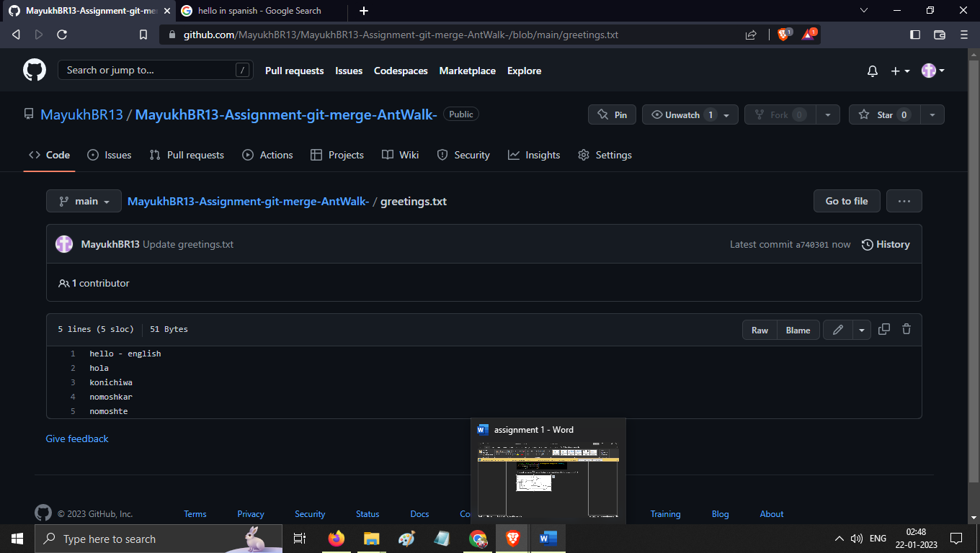Open the notifications bell
This screenshot has width=980, height=553.
tap(872, 71)
